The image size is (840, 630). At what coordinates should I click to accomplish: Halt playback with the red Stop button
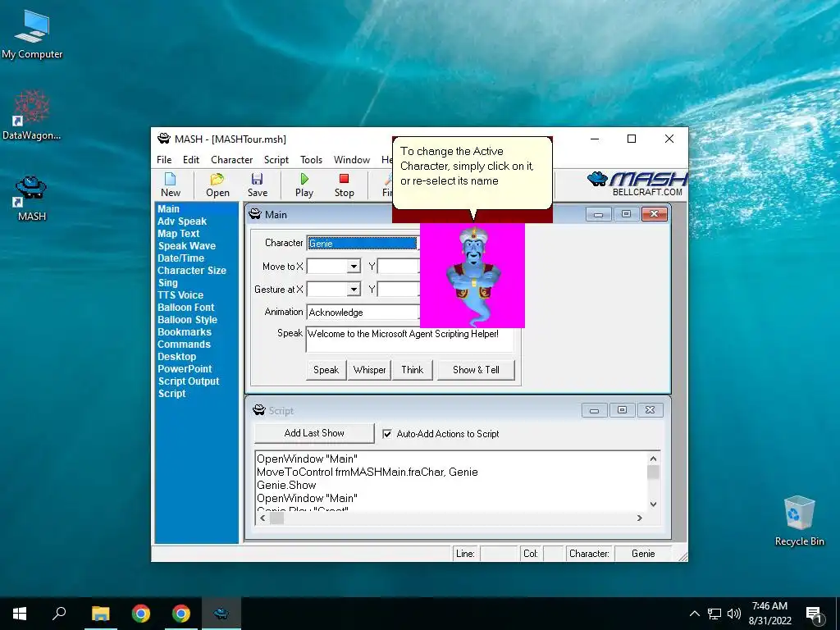coord(344,185)
